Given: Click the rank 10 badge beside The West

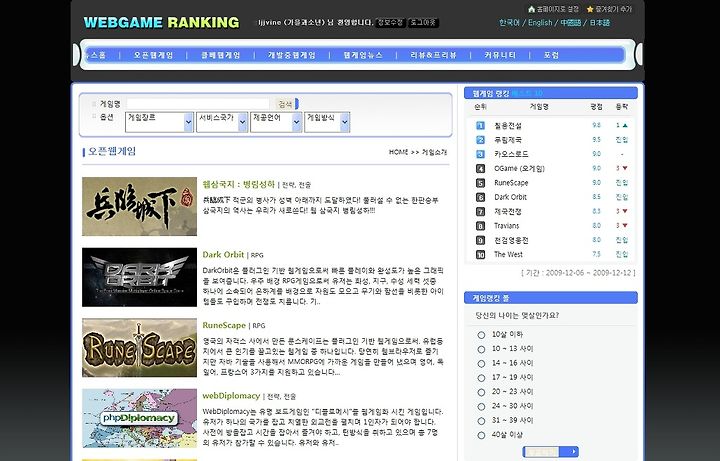Looking at the screenshot, I should 480,254.
